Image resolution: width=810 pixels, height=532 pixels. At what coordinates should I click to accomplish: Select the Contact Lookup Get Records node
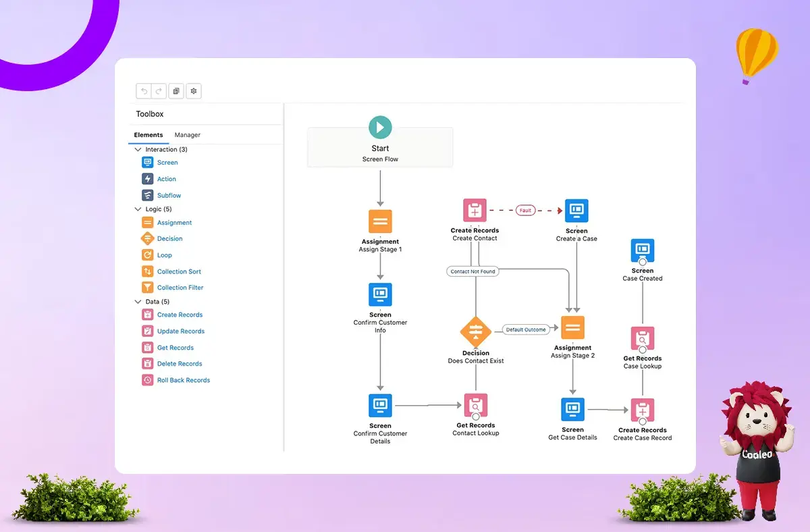(x=476, y=406)
